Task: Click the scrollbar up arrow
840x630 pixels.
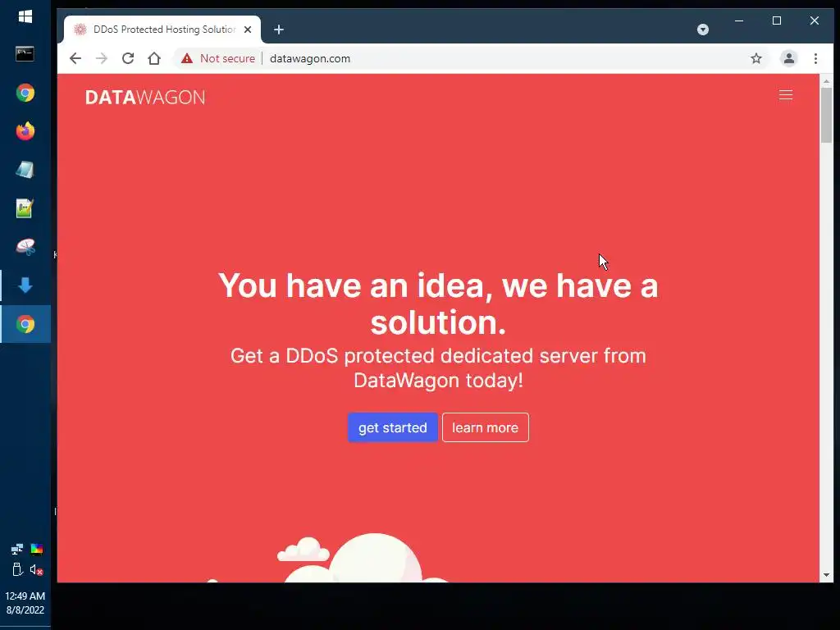Action: point(826,81)
